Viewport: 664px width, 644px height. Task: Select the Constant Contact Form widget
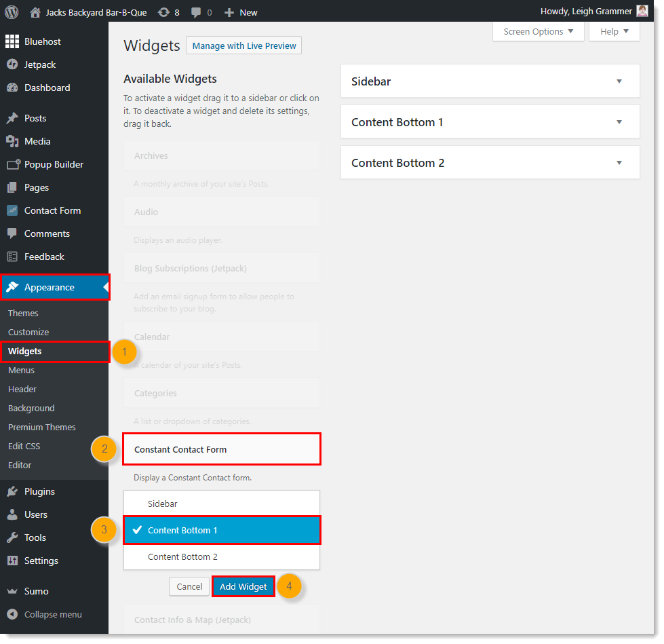[222, 449]
